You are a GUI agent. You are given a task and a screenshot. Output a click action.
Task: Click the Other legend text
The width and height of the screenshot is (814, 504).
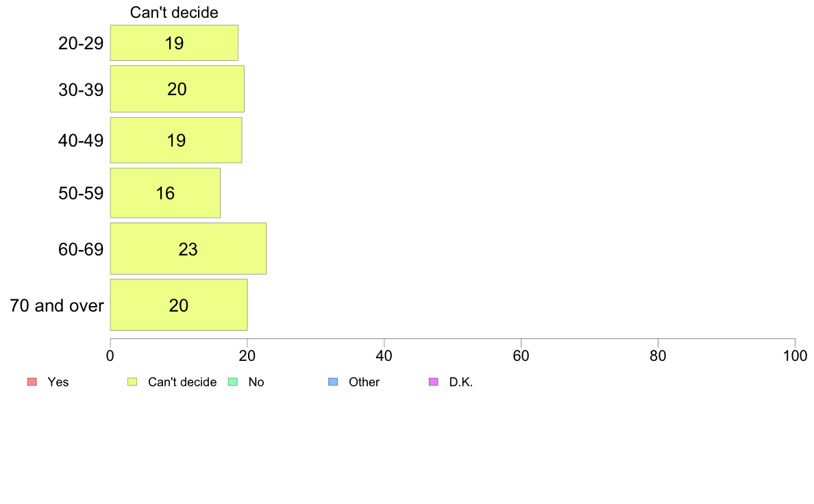click(x=364, y=382)
